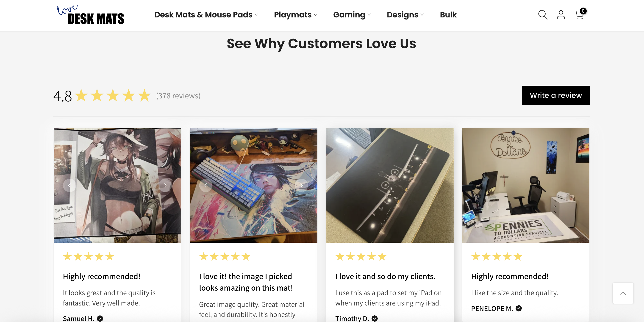Advance to the next image on the keyboard mat review
The width and height of the screenshot is (644, 322).
point(301,185)
